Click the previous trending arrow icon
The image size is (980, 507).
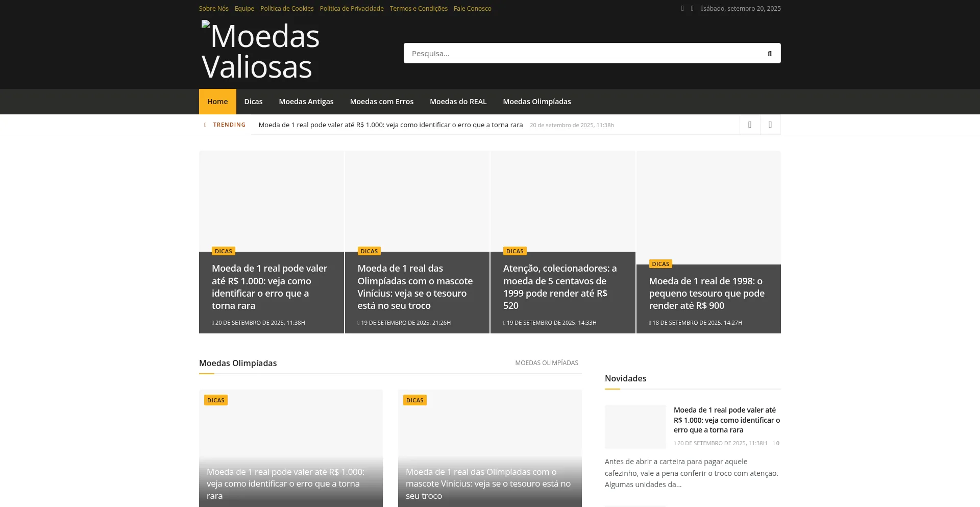tap(749, 125)
